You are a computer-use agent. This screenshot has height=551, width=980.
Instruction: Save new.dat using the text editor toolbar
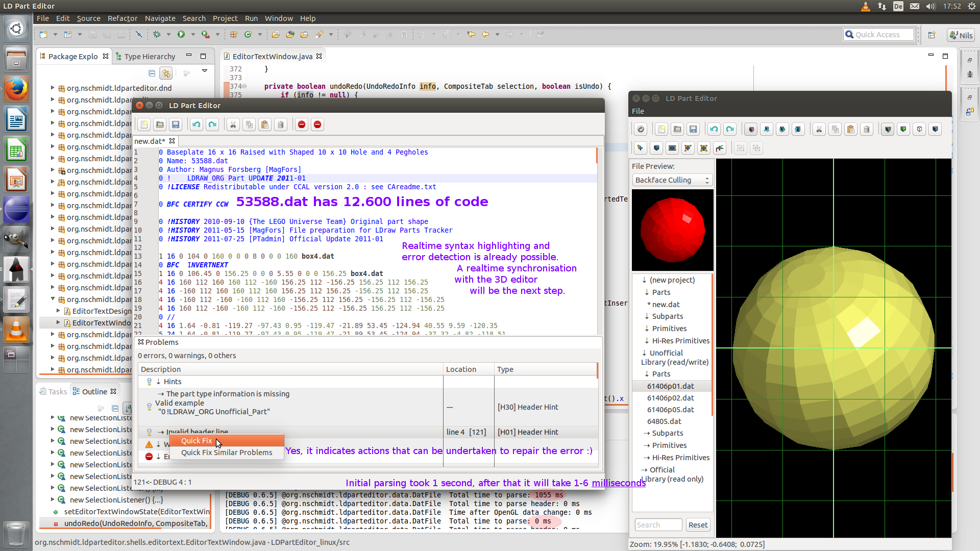pyautogui.click(x=176, y=125)
